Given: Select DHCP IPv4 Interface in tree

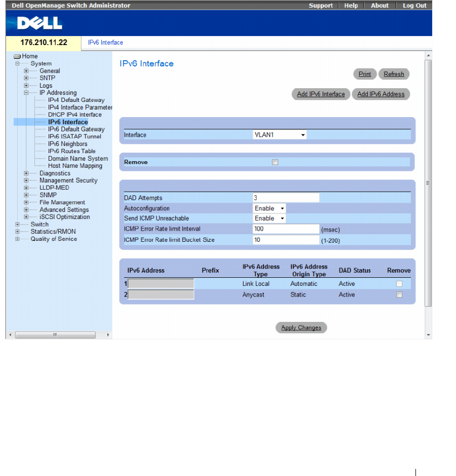Looking at the screenshot, I should [74, 115].
